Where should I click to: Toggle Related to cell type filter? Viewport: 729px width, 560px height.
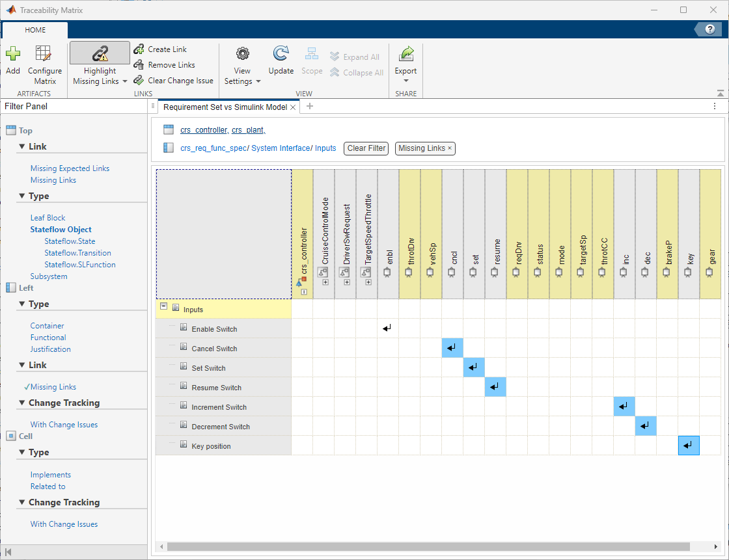pos(48,487)
